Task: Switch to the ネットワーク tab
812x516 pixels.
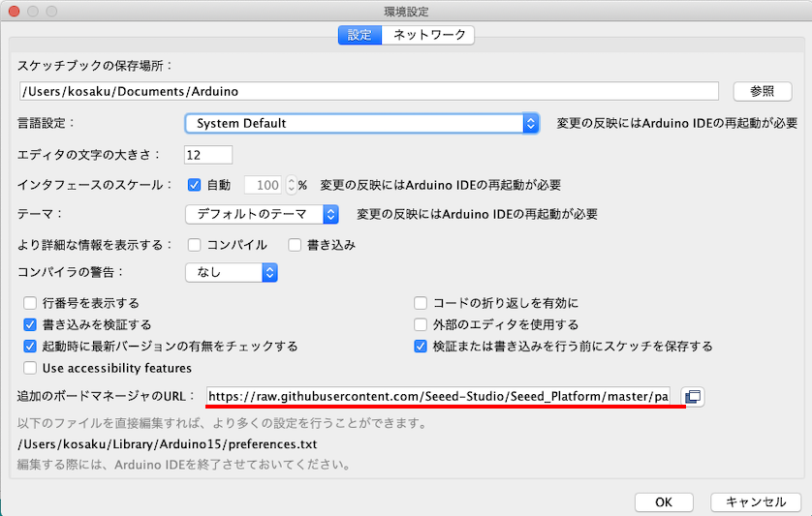Action: point(427,35)
